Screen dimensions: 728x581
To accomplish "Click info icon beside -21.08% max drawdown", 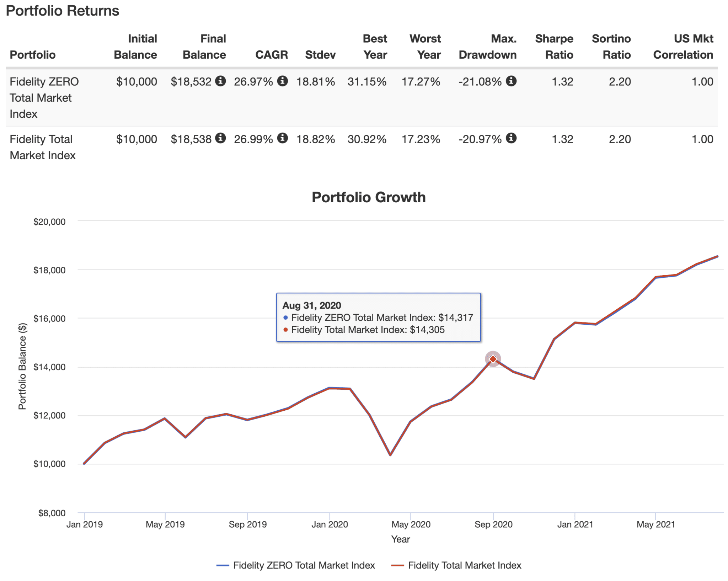I will click(511, 81).
